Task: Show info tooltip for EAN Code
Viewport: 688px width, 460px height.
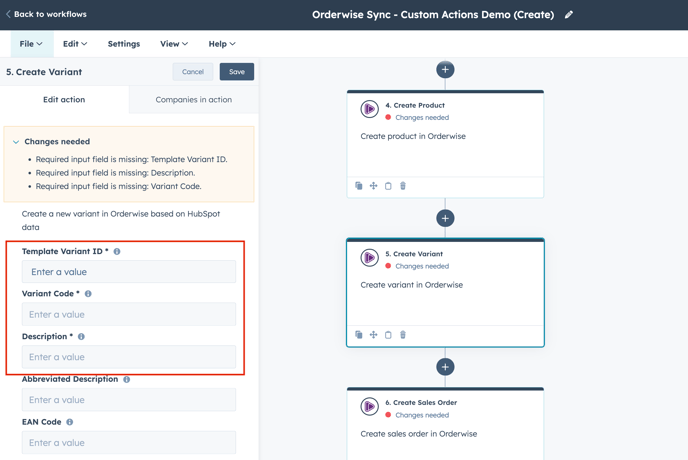Action: pos(70,422)
